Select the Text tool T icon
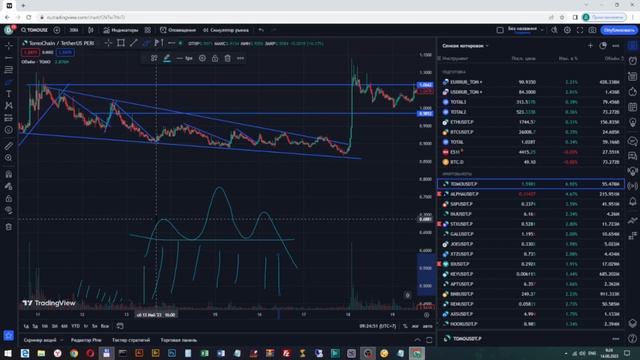This screenshot has height=360, width=640. tap(9, 94)
